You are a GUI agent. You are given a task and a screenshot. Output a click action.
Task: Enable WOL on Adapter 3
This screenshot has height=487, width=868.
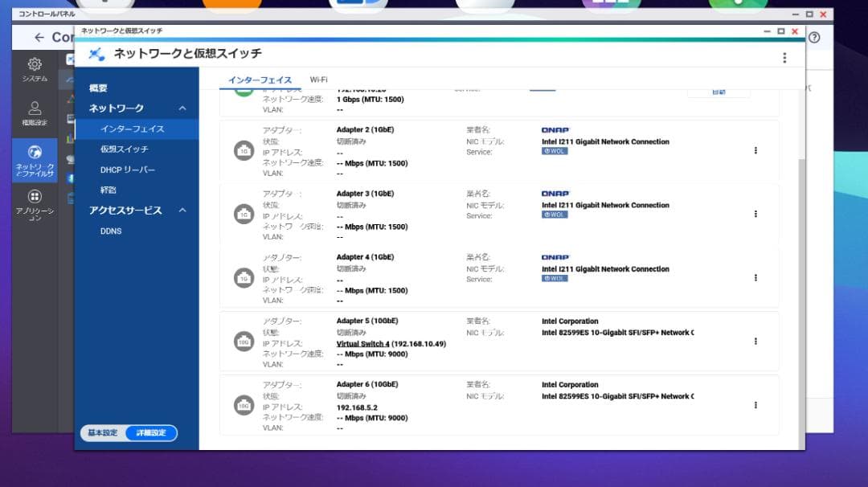coord(555,215)
